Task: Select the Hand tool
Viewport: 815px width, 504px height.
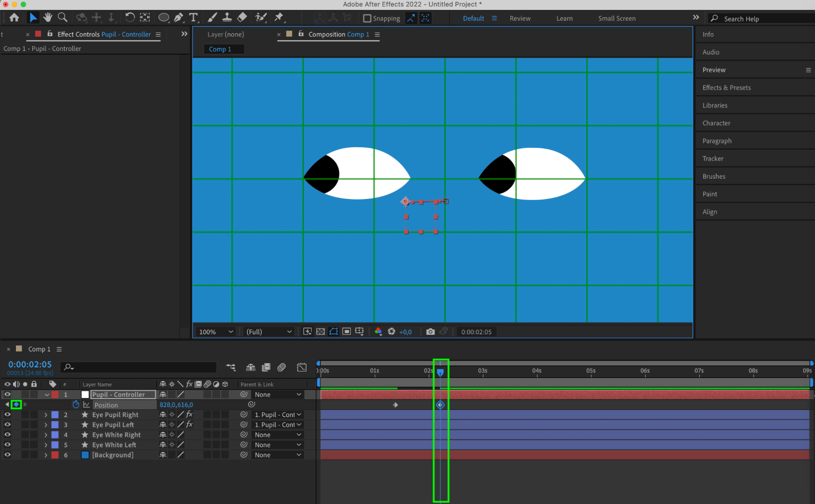Action: 48,18
